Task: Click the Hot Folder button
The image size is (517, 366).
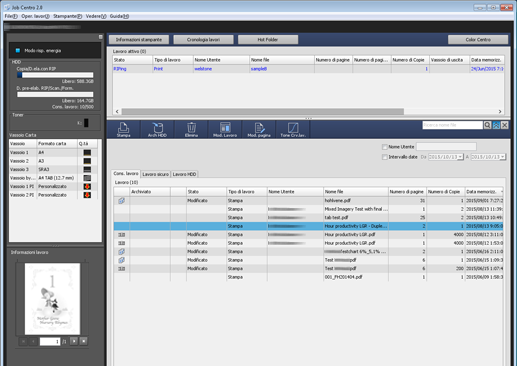Action: point(268,40)
